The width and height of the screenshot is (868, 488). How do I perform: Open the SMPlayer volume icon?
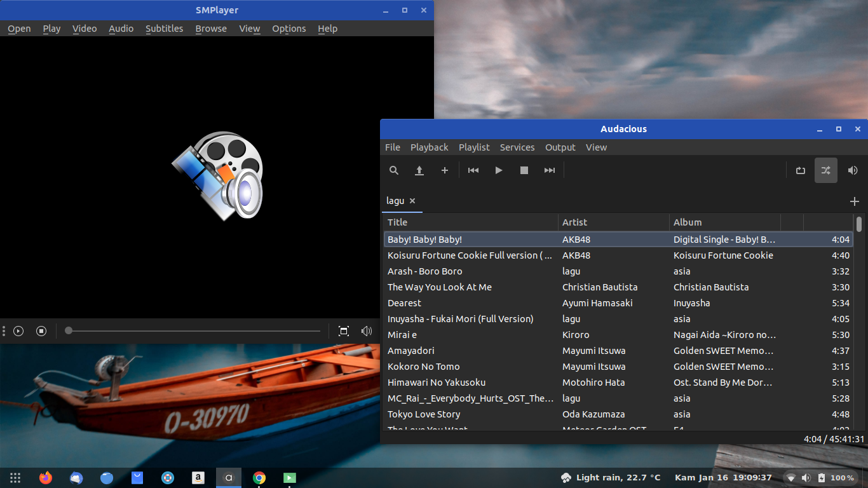[x=367, y=331]
